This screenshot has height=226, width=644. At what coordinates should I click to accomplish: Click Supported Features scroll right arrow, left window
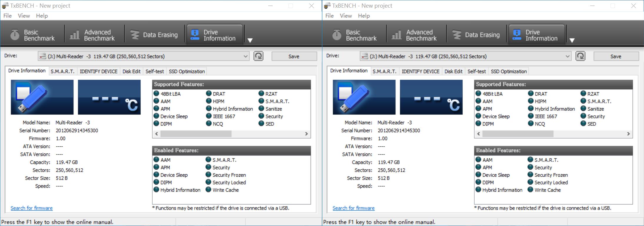pos(306,134)
